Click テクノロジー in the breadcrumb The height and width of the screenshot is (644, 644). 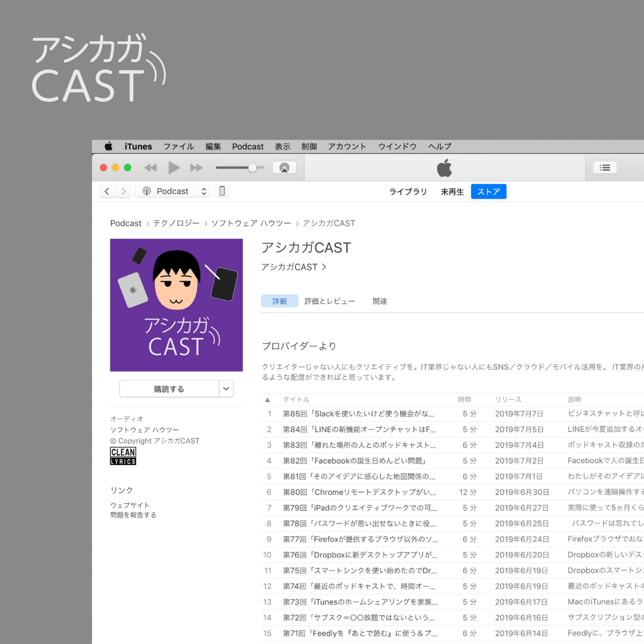(176, 223)
